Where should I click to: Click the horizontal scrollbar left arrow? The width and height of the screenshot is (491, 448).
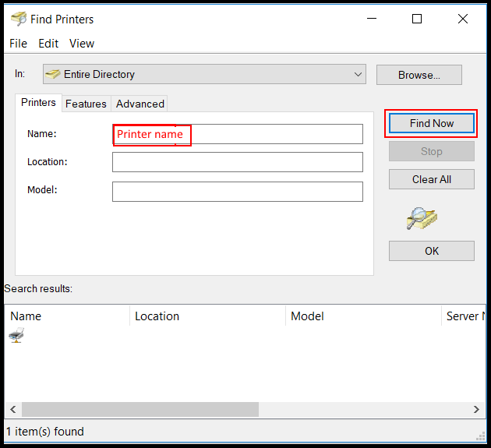(13, 410)
